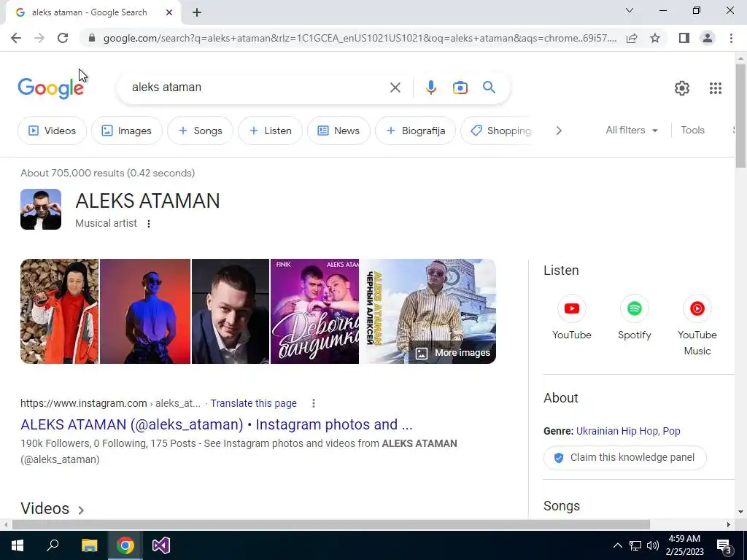Expand the All filters dropdown
The width and height of the screenshot is (747, 560).
coord(632,130)
